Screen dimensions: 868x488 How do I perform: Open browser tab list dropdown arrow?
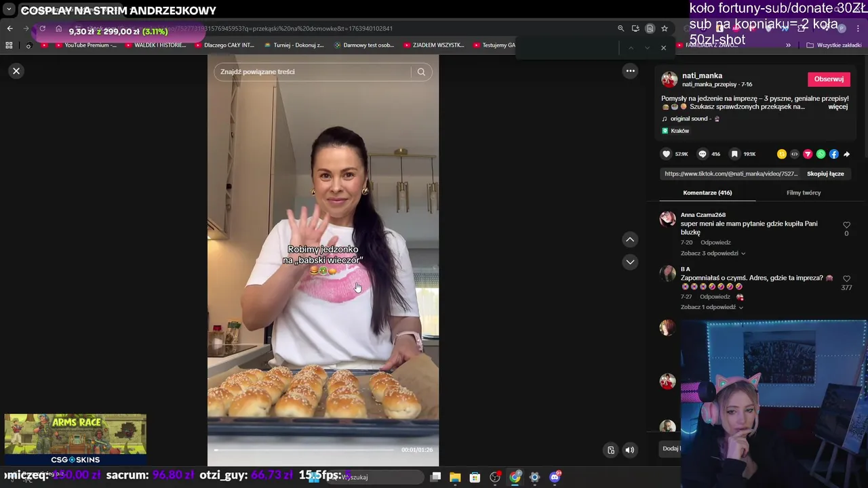(x=9, y=9)
